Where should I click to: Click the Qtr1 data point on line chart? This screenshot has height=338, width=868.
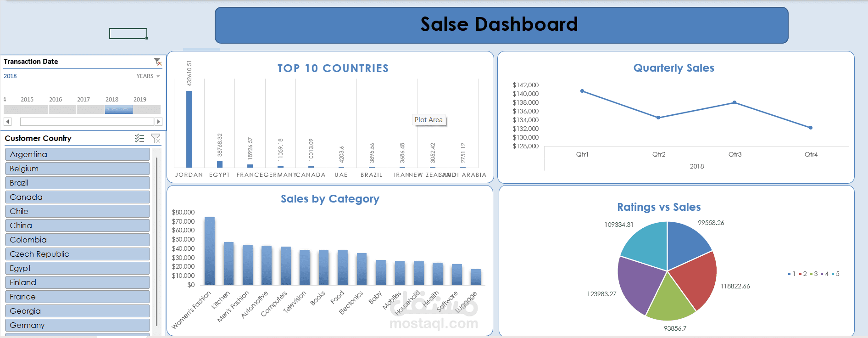[x=582, y=91]
